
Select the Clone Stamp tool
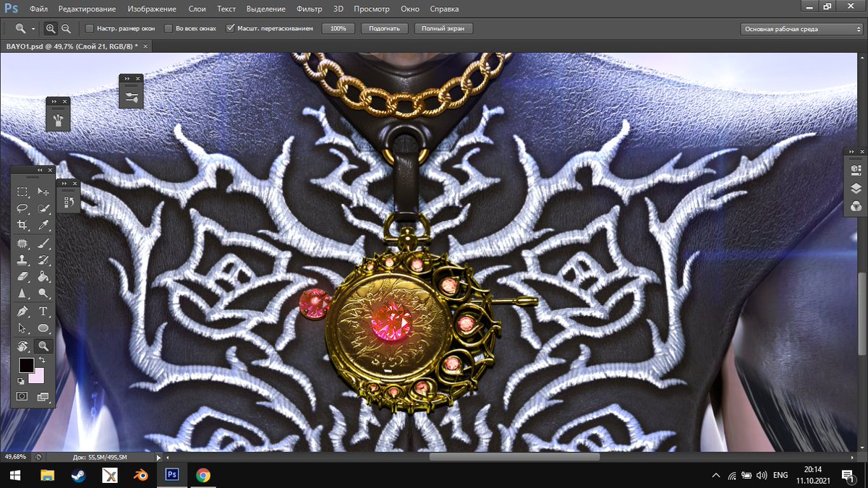point(22,260)
